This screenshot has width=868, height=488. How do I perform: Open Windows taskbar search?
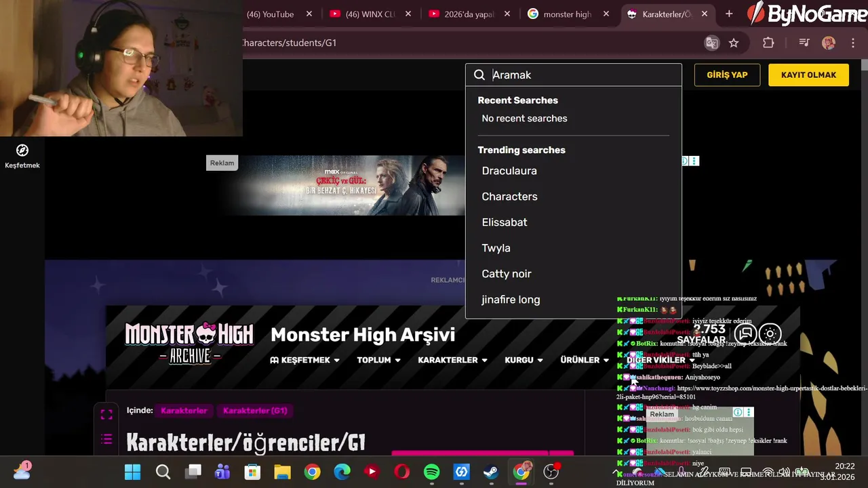(163, 472)
